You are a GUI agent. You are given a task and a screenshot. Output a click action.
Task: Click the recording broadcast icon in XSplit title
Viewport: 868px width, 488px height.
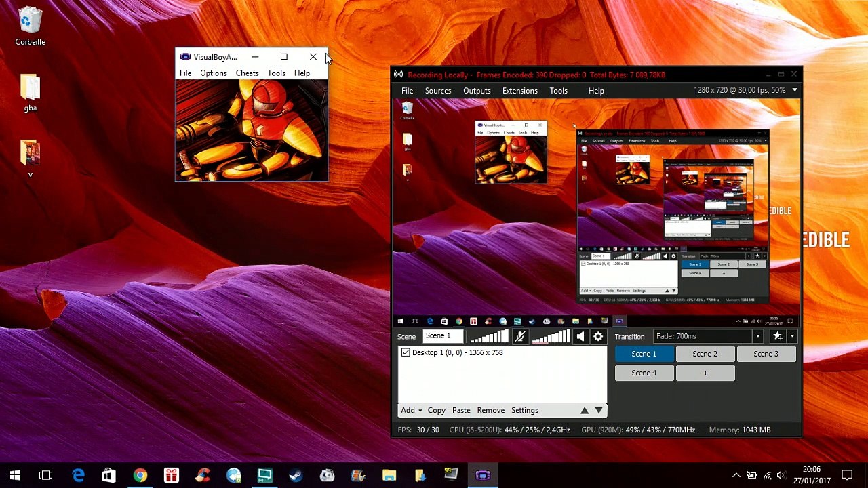(x=399, y=75)
